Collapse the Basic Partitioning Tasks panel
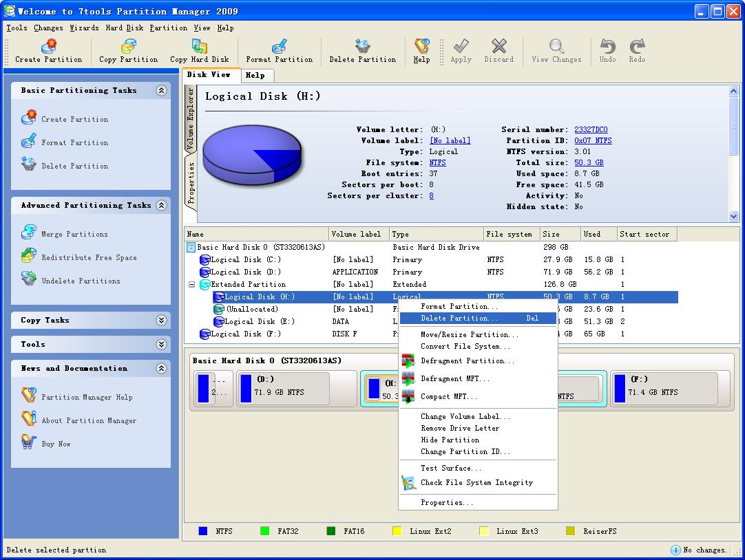This screenshot has width=745, height=560. [x=161, y=91]
